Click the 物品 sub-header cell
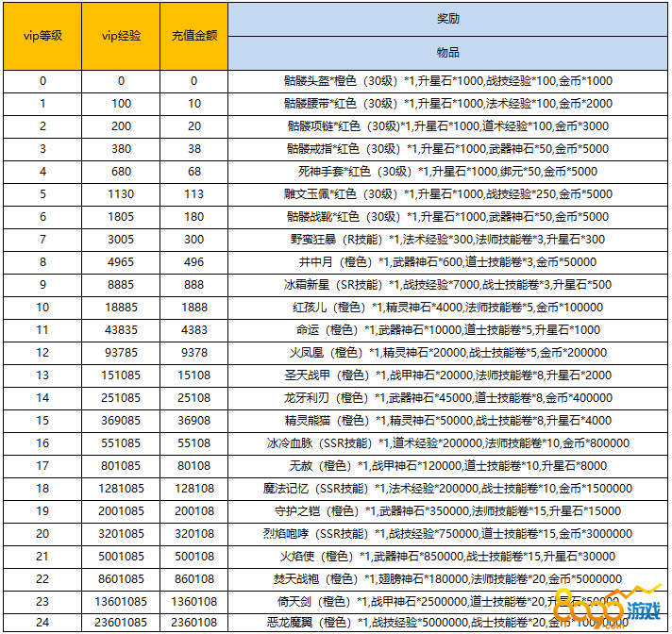Viewport: 672px width, 634px height. pyautogui.click(x=448, y=52)
